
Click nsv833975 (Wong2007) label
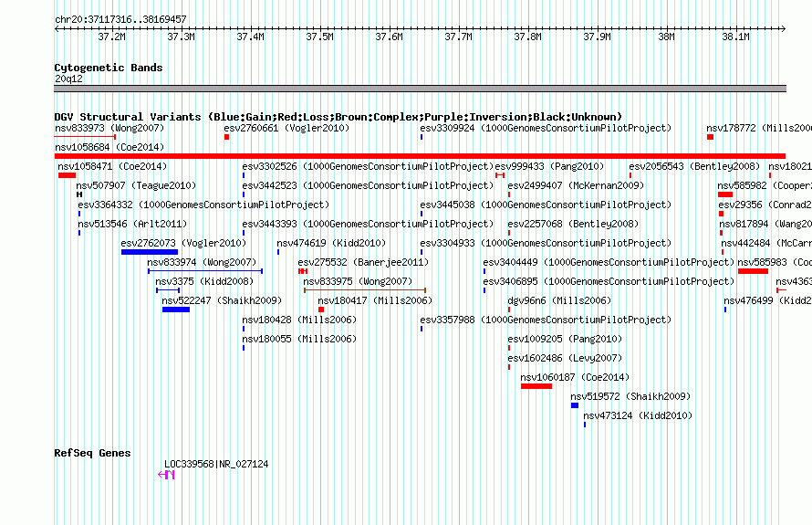point(358,281)
